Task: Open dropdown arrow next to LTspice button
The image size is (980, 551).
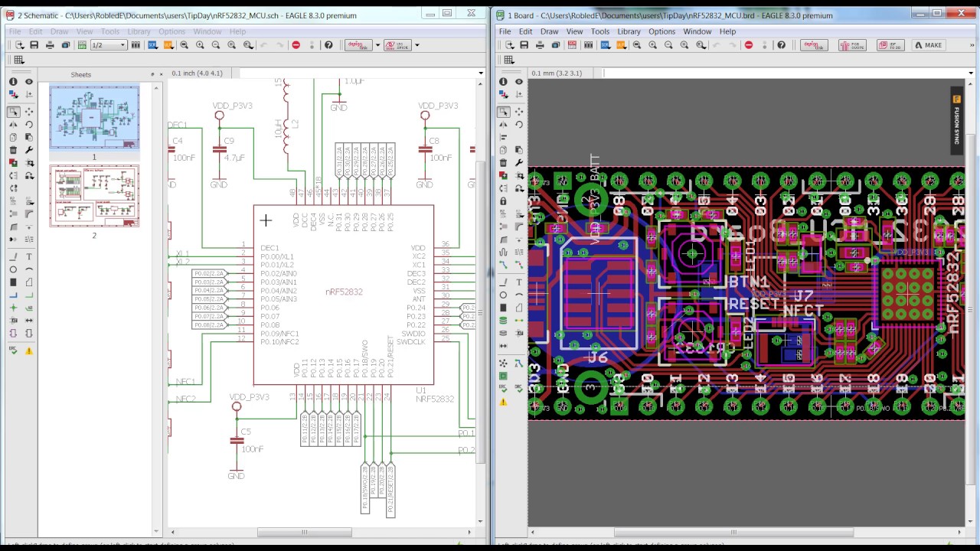Action: click(x=416, y=45)
